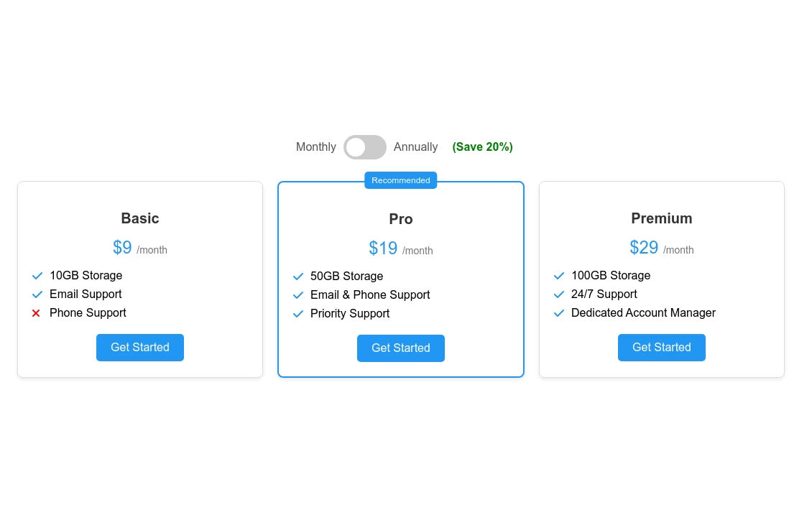Click the Premium plan title
Image resolution: width=812 pixels, height=520 pixels.
pyautogui.click(x=662, y=218)
